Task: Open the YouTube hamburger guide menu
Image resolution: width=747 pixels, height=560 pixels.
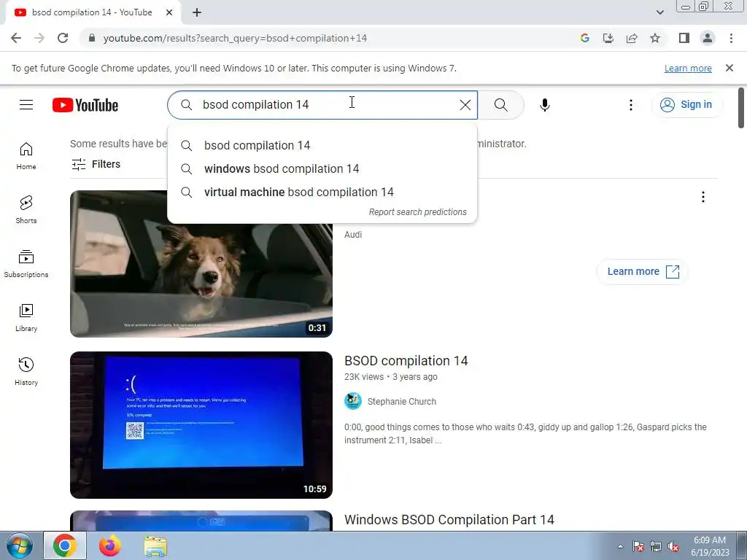Action: 26,105
